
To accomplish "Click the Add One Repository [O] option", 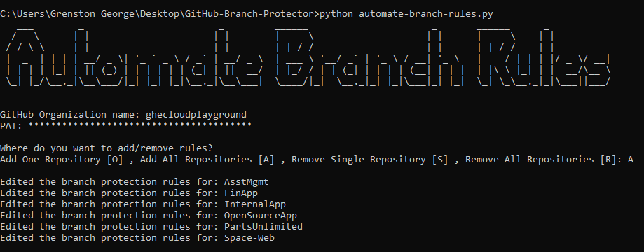I will coord(62,160).
